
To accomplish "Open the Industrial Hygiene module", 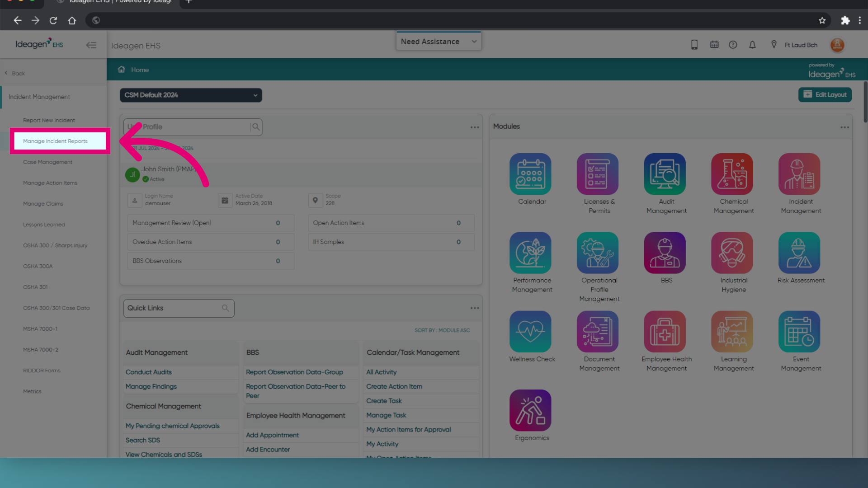I will [x=732, y=253].
